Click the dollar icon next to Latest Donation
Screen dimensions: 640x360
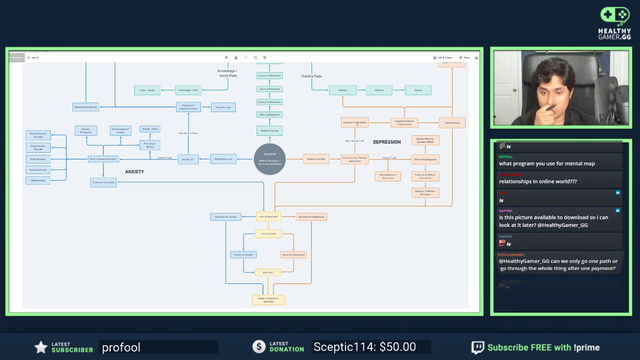pyautogui.click(x=259, y=347)
